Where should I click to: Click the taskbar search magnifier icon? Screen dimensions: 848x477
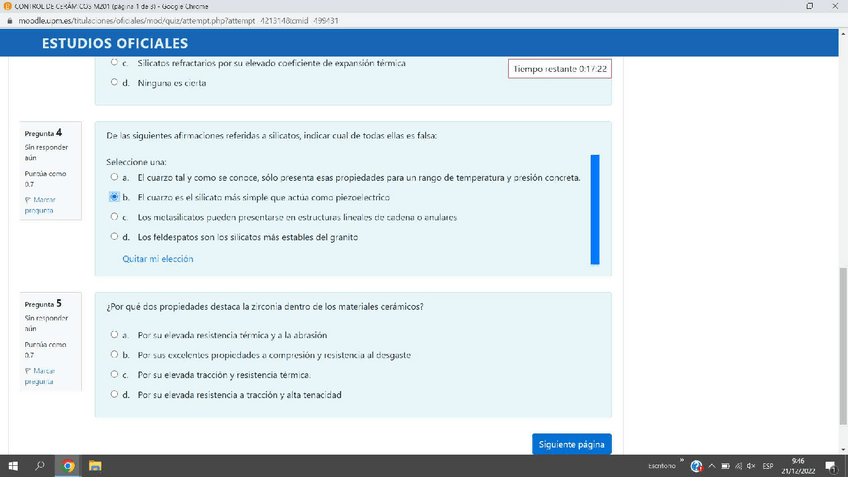pyautogui.click(x=41, y=466)
